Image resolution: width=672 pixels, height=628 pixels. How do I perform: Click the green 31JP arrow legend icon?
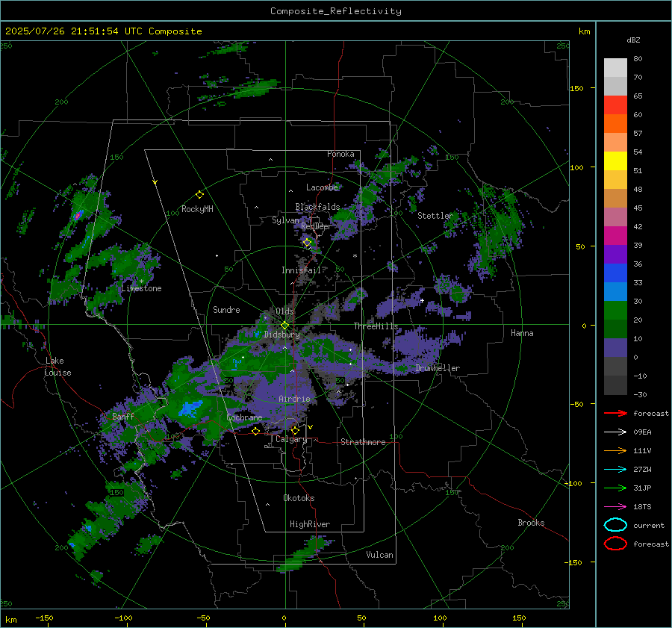615,488
